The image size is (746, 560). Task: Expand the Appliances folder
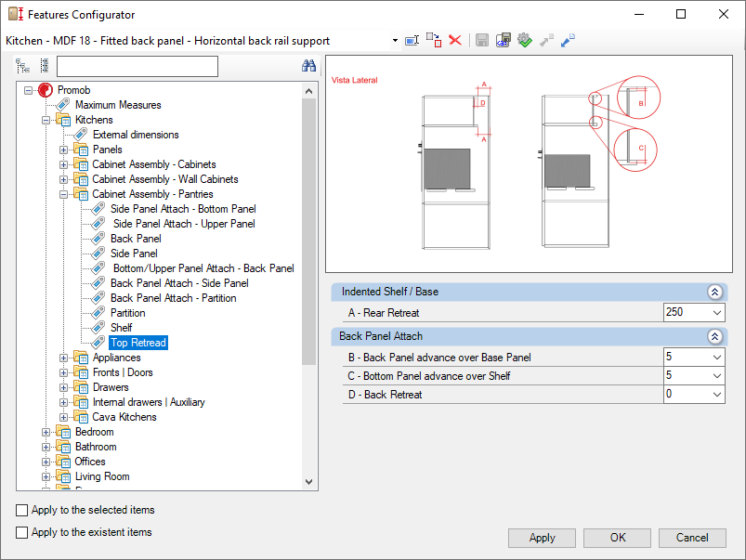click(63, 358)
